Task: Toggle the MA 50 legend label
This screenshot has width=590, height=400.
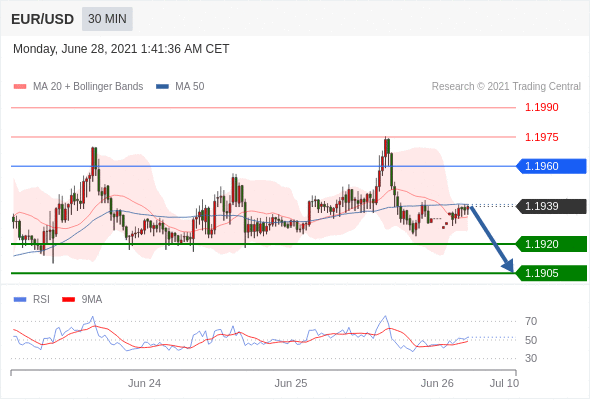Action: pyautogui.click(x=190, y=87)
